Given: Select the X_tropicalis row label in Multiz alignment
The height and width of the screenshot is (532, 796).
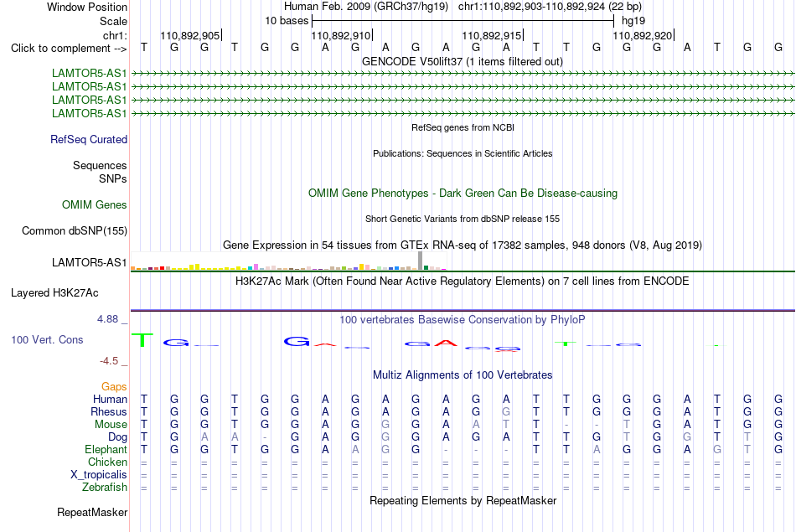Looking at the screenshot, I should 99,475.
